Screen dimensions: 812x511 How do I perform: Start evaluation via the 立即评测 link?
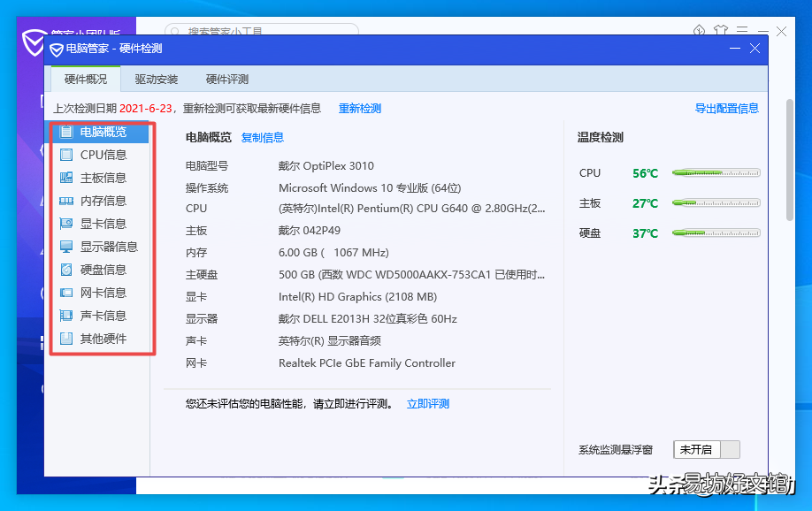pyautogui.click(x=428, y=404)
